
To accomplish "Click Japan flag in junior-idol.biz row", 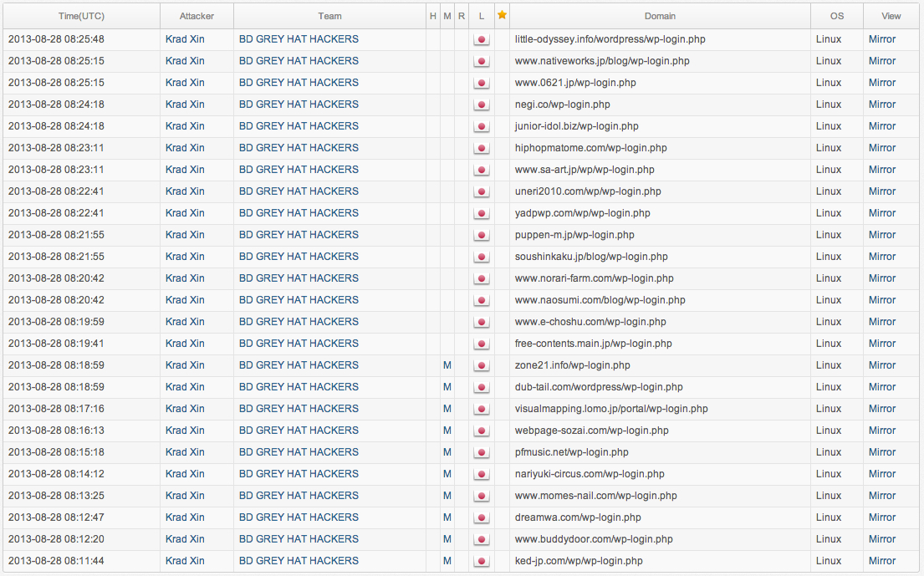I will click(x=482, y=126).
